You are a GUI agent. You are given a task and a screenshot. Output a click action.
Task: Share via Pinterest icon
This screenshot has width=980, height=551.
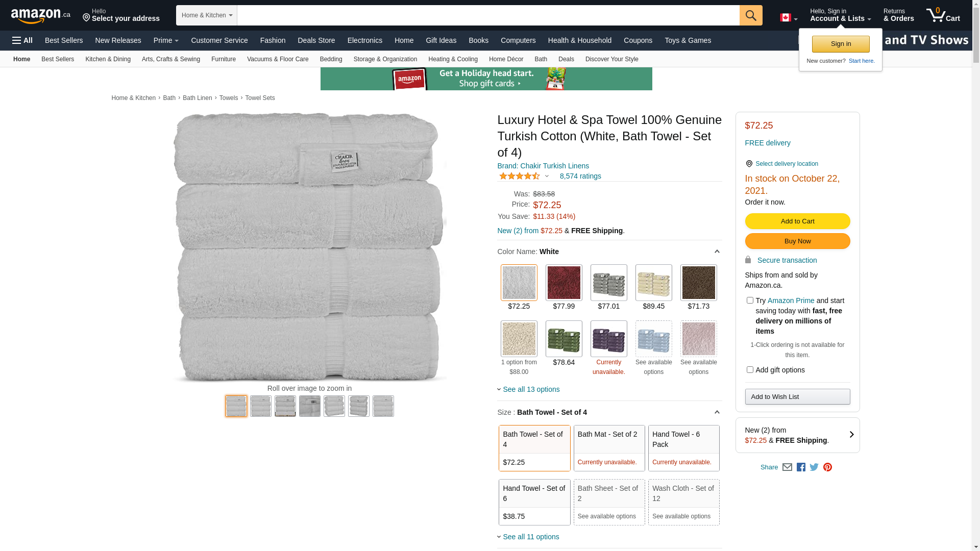tap(827, 467)
